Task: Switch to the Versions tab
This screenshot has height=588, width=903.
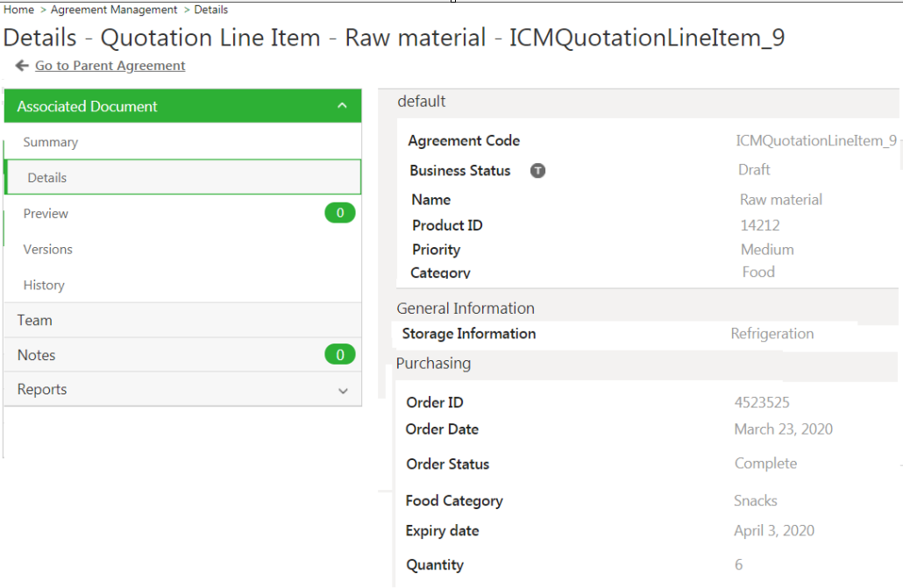Action: tap(48, 249)
